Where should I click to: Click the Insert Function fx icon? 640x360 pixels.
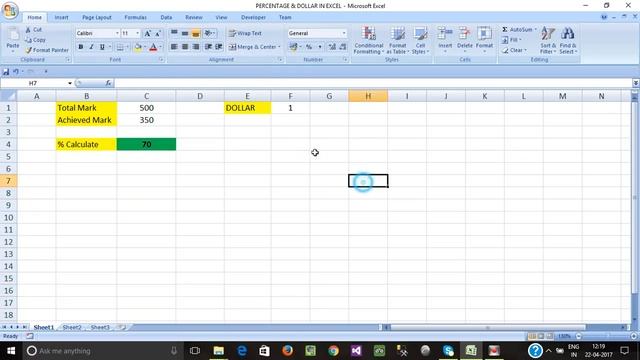(x=108, y=83)
